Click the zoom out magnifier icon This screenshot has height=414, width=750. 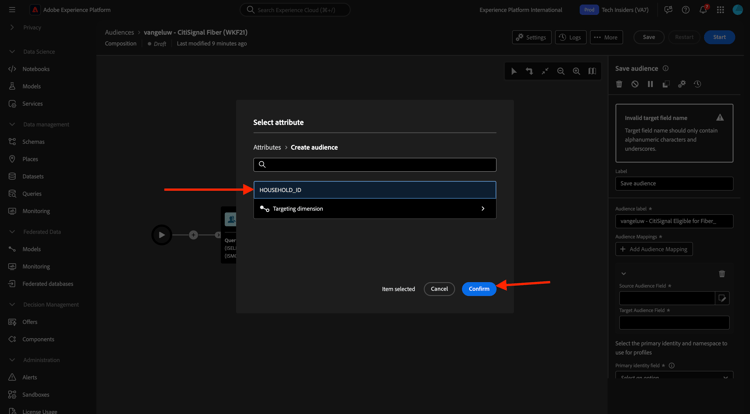pos(561,71)
